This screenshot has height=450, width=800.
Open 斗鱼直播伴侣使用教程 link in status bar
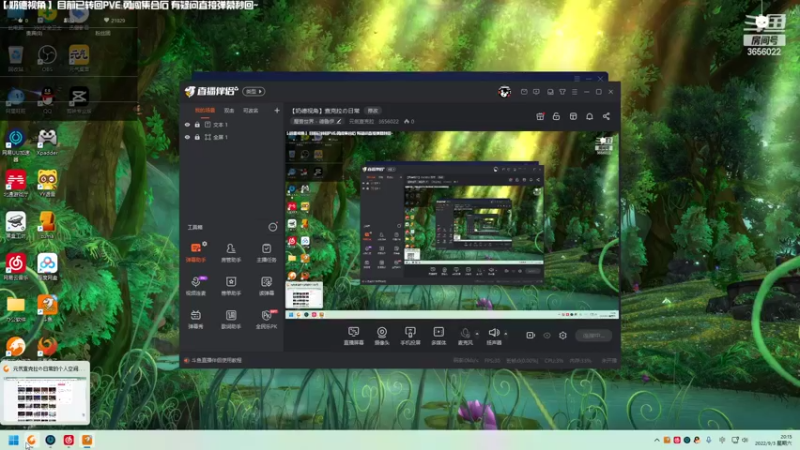pos(216,360)
